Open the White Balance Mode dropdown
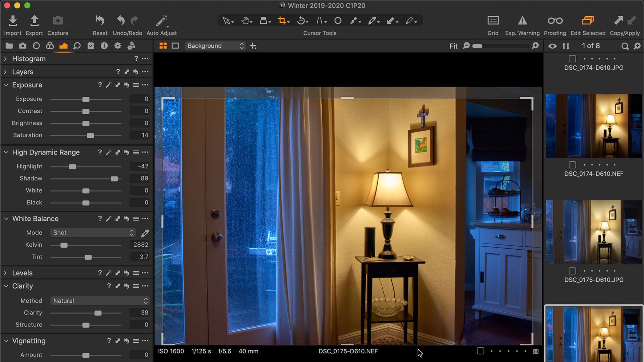 pos(93,233)
